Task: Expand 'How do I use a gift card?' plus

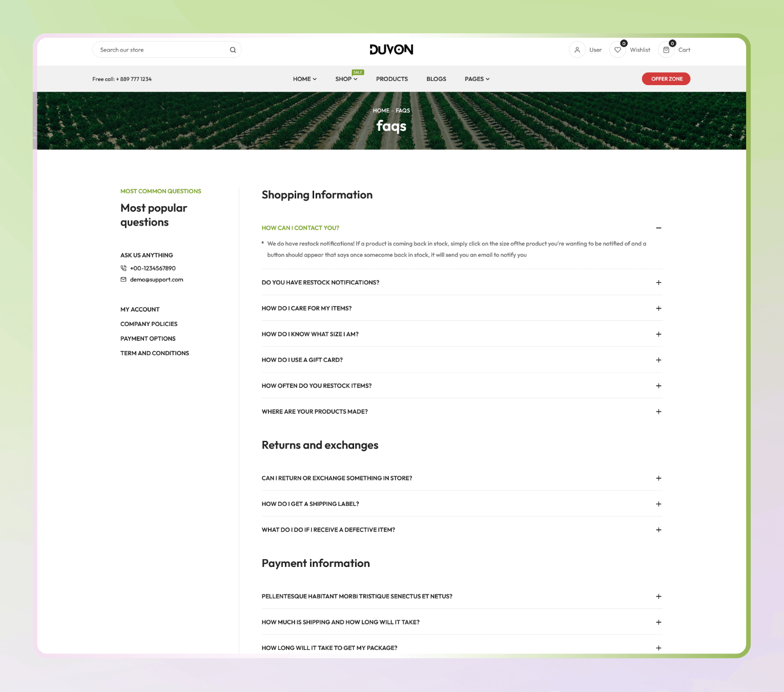Action: (x=658, y=360)
